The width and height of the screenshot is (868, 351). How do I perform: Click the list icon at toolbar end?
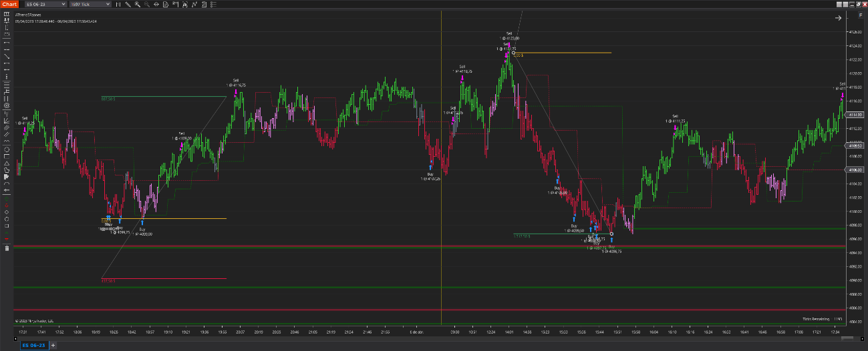click(214, 4)
